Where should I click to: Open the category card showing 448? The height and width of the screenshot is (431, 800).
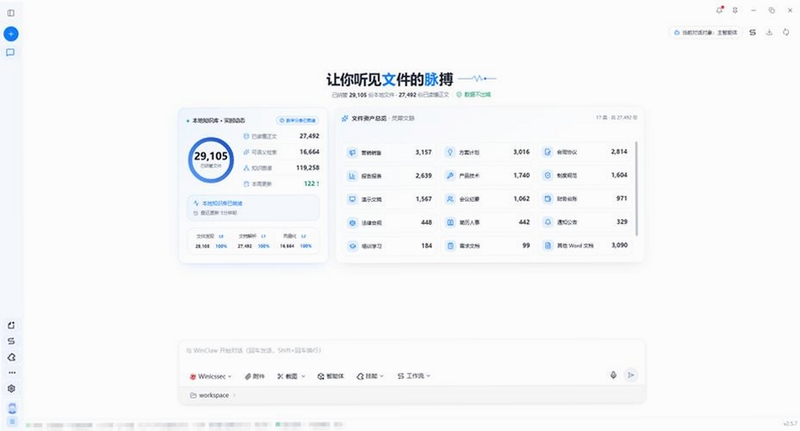click(x=389, y=222)
